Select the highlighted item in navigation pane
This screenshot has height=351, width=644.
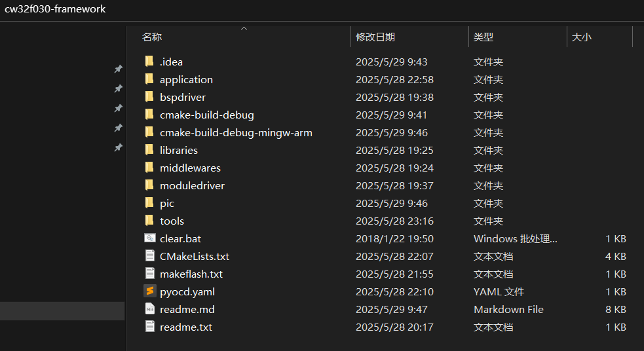(62, 311)
